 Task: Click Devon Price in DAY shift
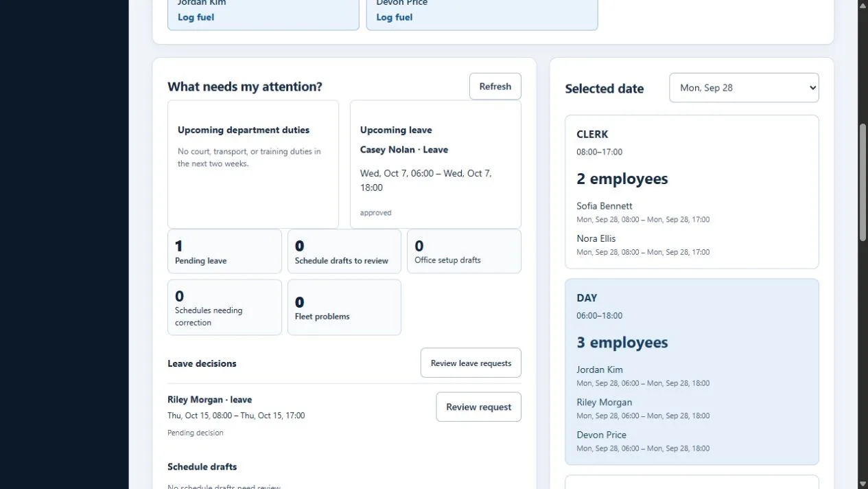[602, 435]
